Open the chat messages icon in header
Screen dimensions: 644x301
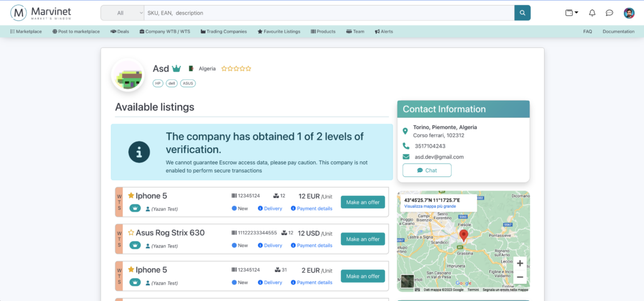tap(609, 13)
